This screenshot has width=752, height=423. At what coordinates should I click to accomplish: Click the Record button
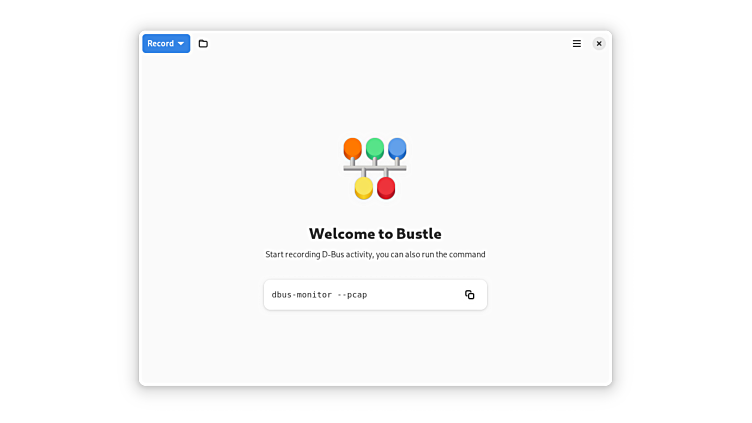click(x=160, y=44)
